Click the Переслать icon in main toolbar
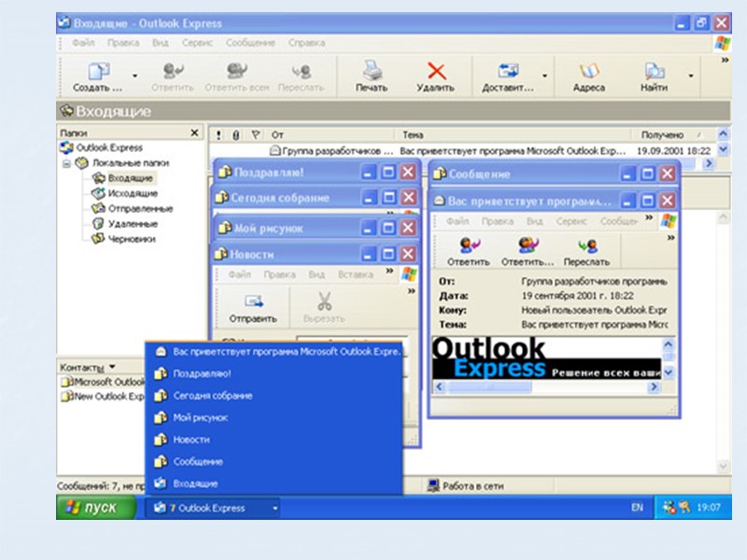Screen dimensions: 747x560 [x=301, y=77]
